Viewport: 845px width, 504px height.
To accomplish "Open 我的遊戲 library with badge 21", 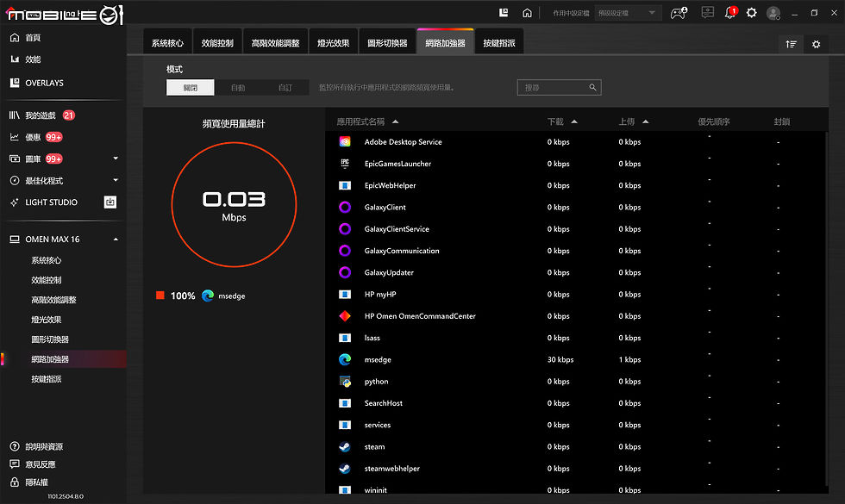I will click(x=42, y=115).
